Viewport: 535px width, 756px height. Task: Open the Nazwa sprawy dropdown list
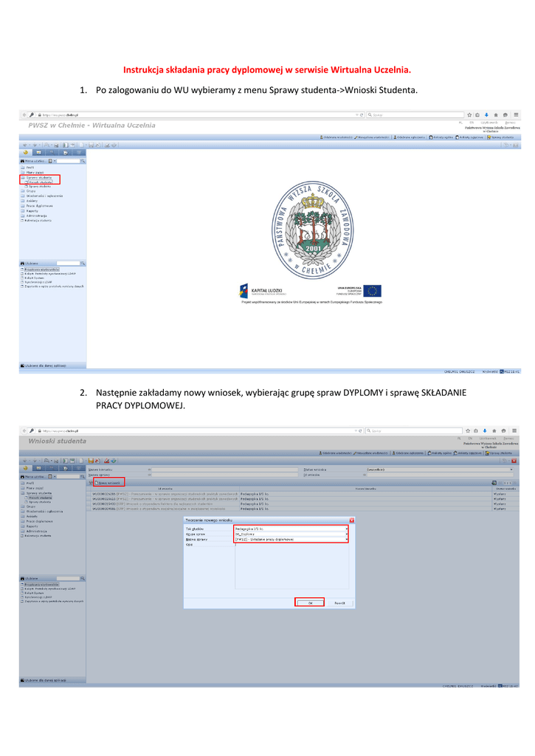346,540
